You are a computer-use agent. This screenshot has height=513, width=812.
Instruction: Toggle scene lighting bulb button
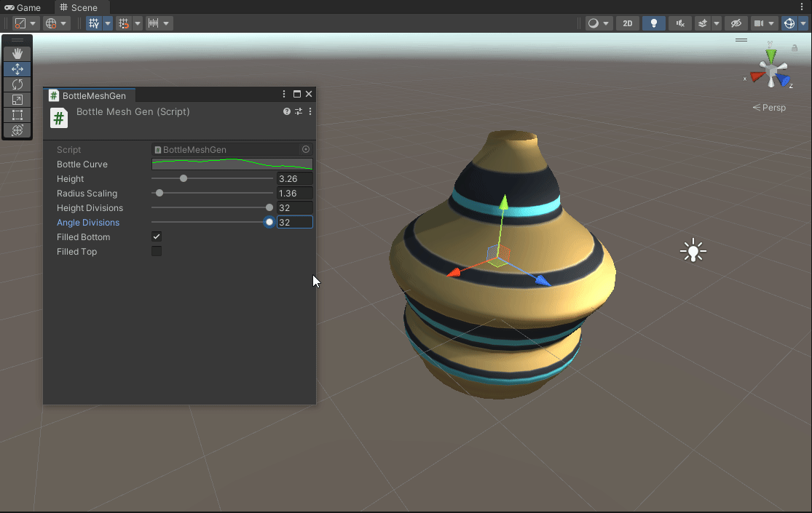653,23
